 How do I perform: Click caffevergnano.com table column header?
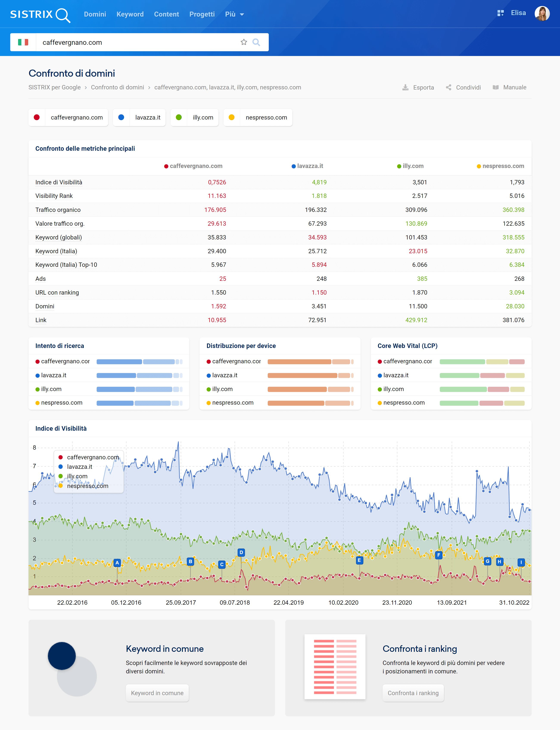(x=193, y=166)
